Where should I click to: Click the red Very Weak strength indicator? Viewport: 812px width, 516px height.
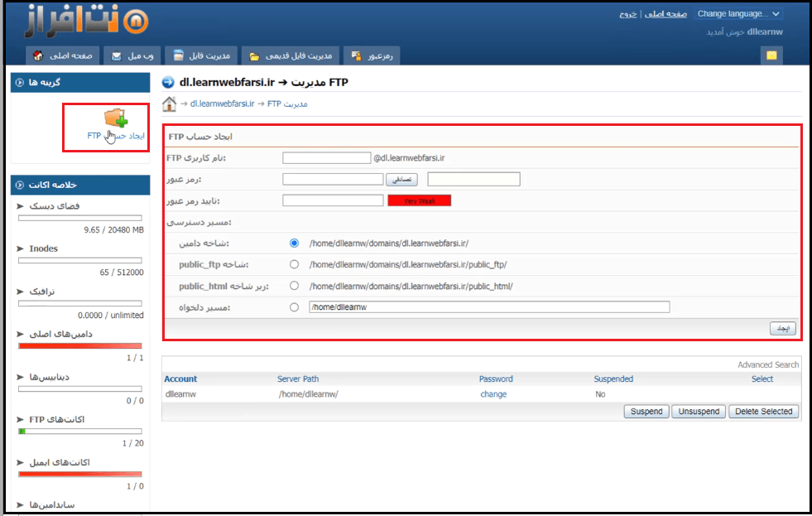coord(419,200)
